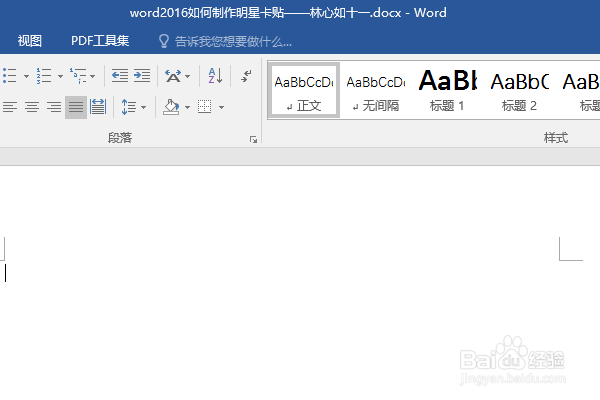The image size is (600, 400).
Task: Open numbering style dropdown arrow
Action: point(60,76)
